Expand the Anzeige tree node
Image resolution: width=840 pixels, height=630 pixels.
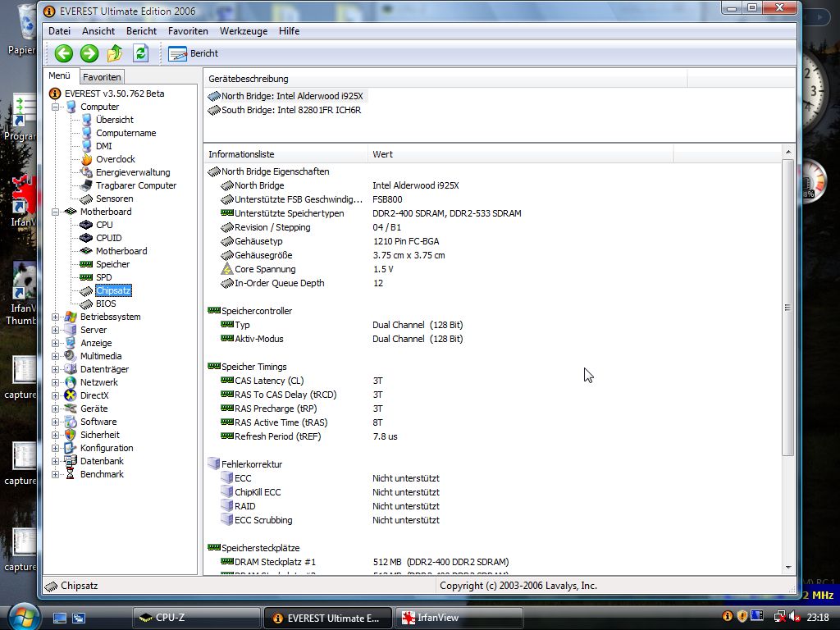55,344
